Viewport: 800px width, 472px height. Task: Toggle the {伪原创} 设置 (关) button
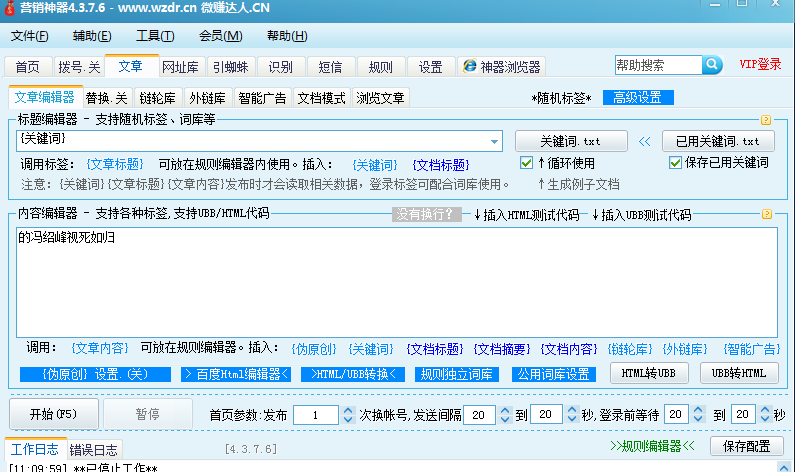(96, 374)
